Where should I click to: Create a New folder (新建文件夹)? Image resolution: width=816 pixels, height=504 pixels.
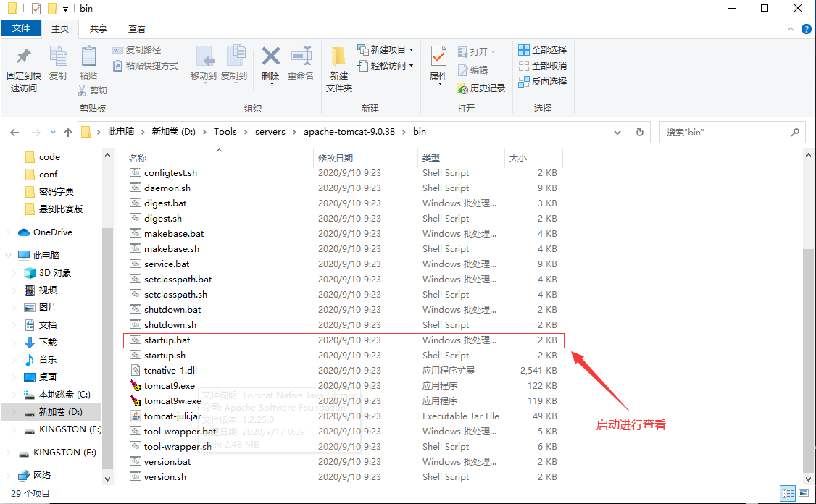click(x=338, y=70)
